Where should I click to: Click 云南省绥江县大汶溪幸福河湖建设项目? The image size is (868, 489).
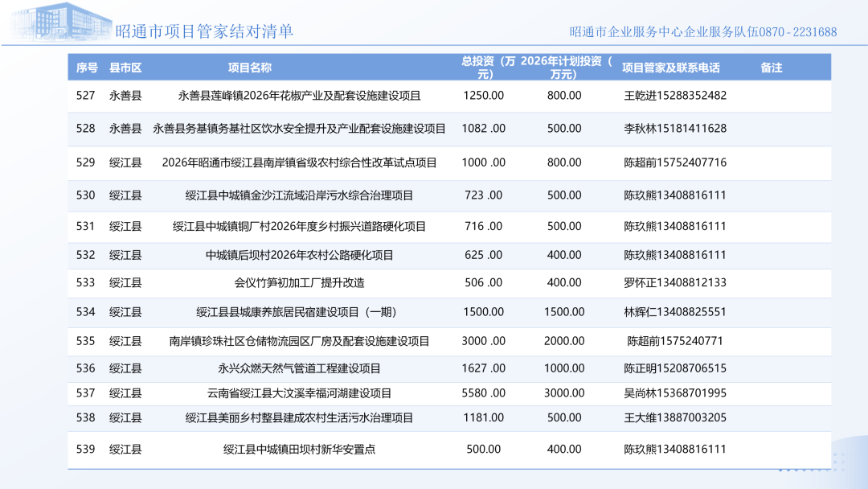[x=300, y=393]
